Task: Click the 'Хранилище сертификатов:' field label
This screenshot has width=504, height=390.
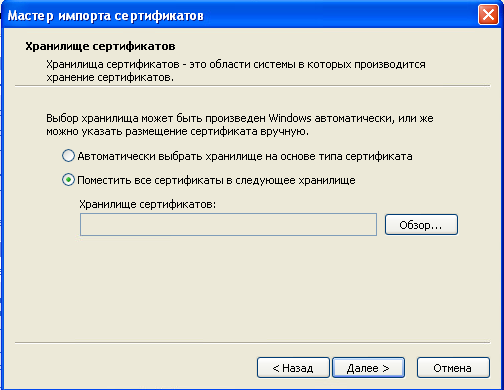Action: [x=147, y=204]
